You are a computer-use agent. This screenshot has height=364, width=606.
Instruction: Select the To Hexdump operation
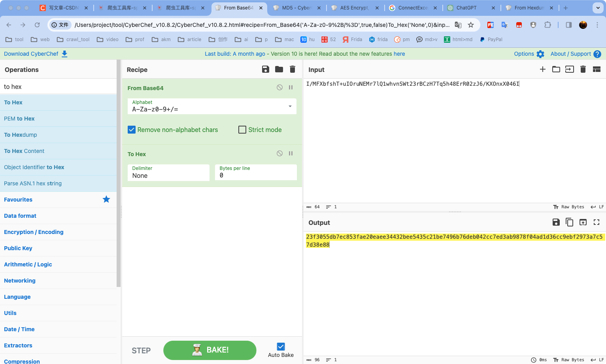59,135
